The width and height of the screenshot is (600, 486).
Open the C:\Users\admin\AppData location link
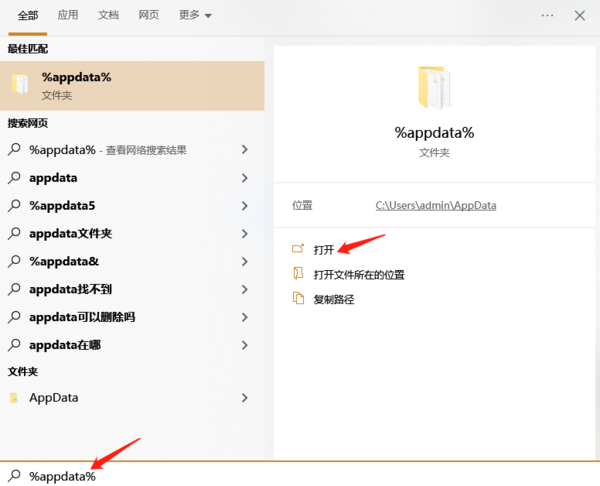click(x=435, y=205)
